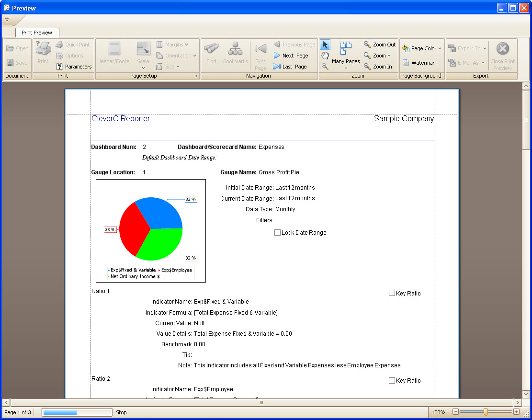Open the Page Color dropdown
The height and width of the screenshot is (420, 532).
click(x=421, y=48)
